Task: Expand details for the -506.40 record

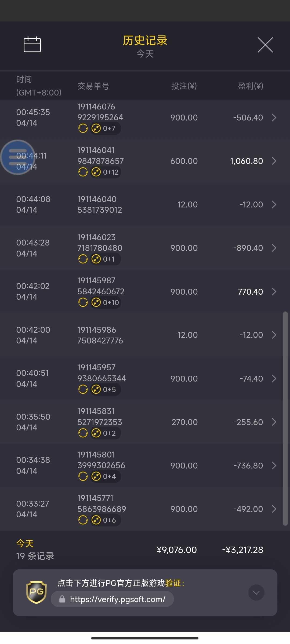Action: pos(274,118)
